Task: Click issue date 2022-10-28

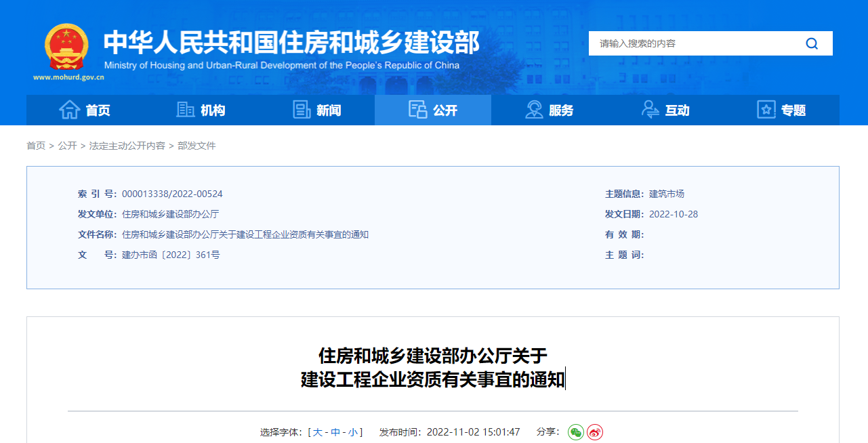Action: pos(674,214)
